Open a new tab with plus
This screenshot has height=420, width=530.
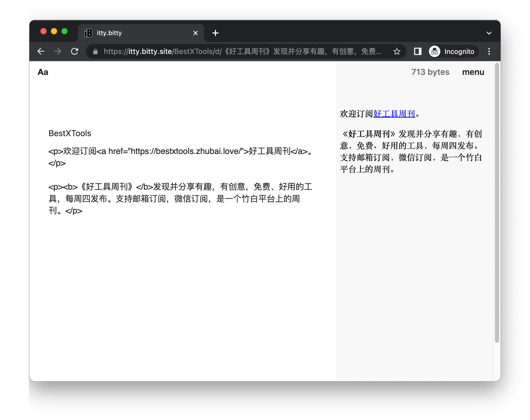[215, 33]
